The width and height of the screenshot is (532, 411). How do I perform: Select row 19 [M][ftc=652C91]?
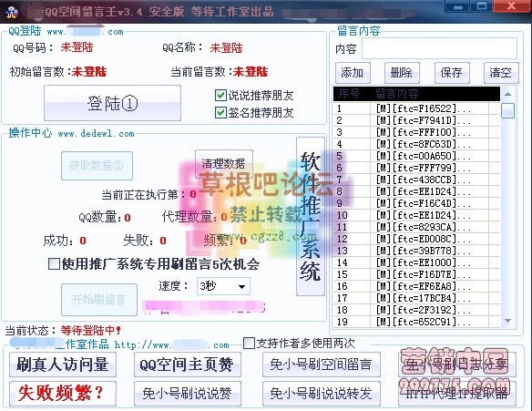(x=416, y=322)
